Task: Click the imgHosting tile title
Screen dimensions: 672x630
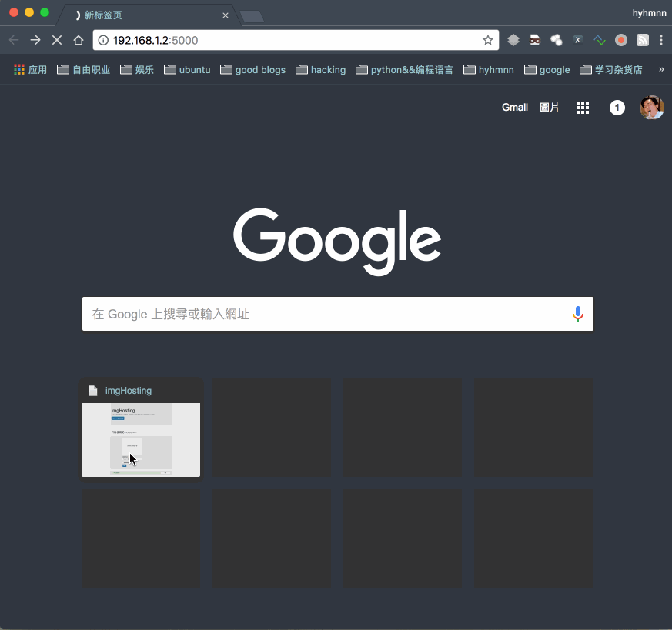Action: (129, 391)
